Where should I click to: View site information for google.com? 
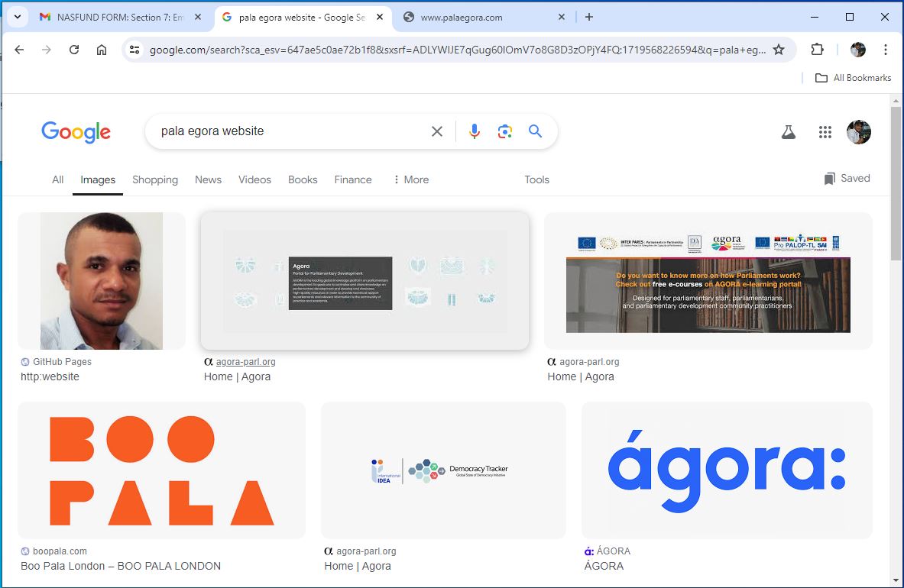[135, 50]
